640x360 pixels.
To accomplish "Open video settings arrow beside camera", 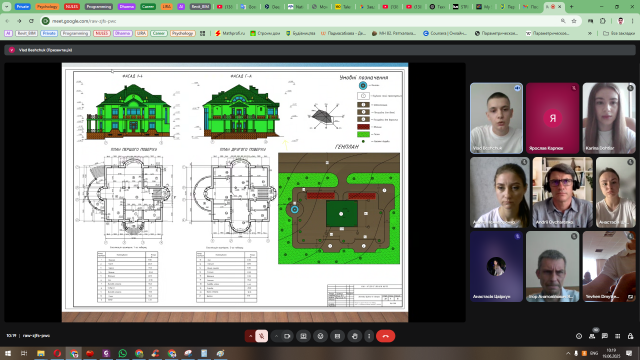I will coord(276,336).
